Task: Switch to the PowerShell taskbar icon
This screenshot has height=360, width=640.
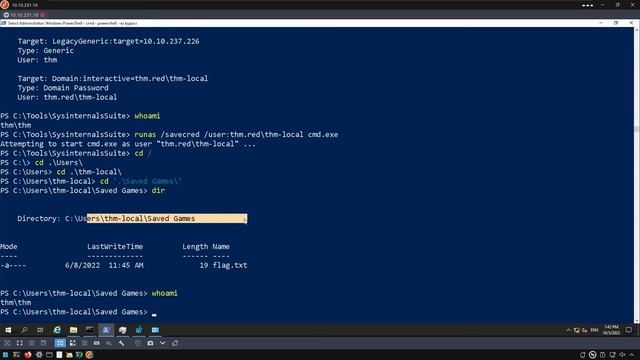Action: coord(106,330)
